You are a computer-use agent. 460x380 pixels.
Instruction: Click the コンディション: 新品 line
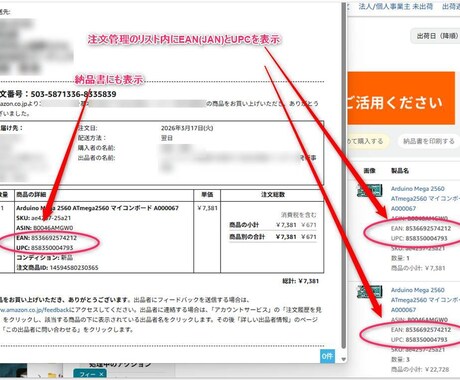point(44,258)
